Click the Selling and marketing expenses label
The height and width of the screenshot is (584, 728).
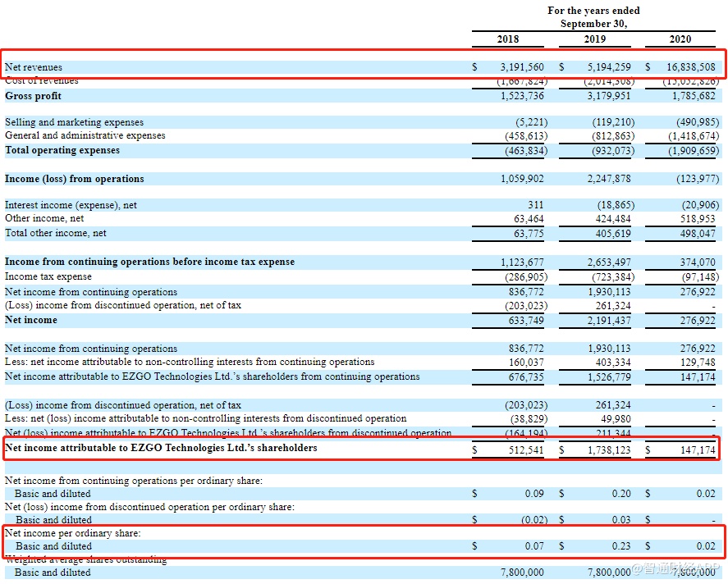(74, 122)
